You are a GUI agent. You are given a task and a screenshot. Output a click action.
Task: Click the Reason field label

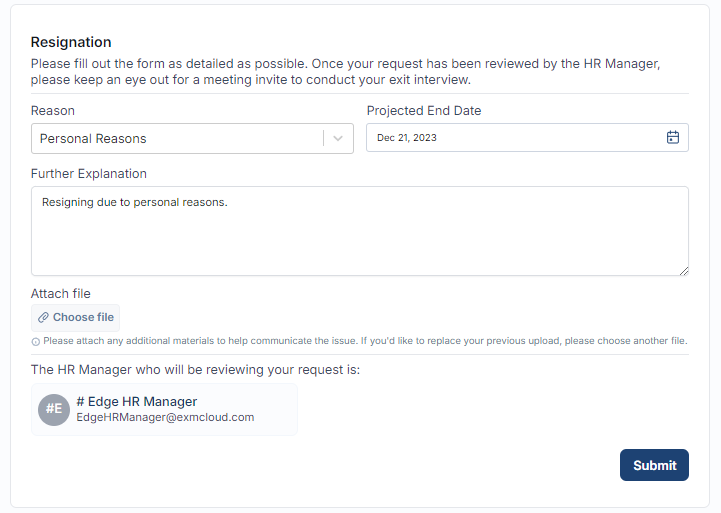coord(53,111)
